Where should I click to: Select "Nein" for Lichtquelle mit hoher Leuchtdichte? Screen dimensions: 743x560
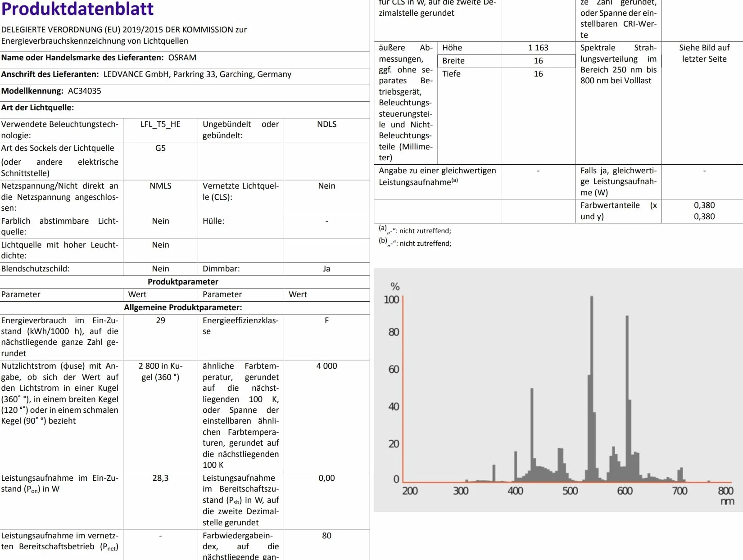pos(160,245)
